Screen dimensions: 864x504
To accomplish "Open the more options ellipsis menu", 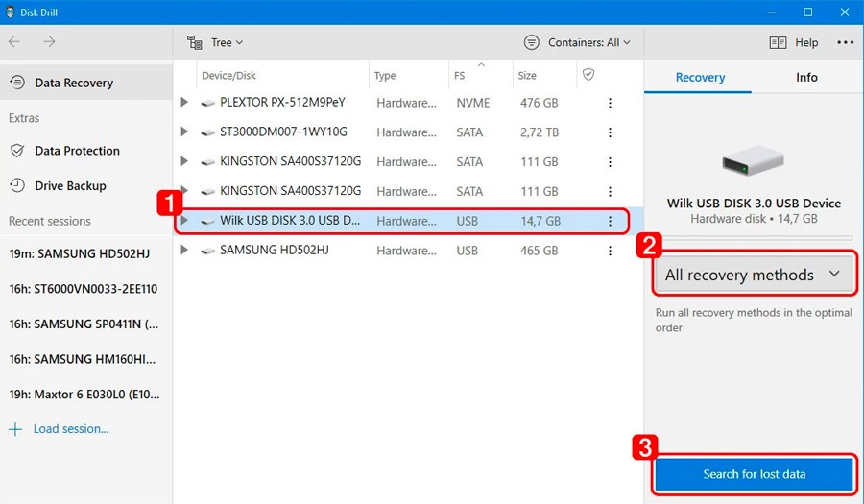I will 845,42.
